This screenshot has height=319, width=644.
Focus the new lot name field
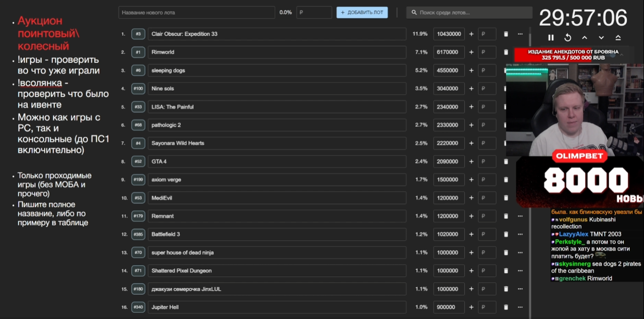click(x=197, y=12)
